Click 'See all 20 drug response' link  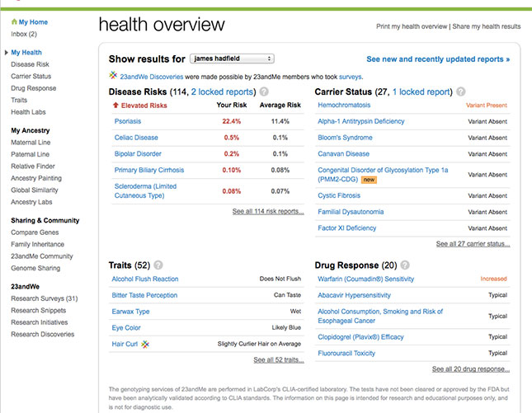(x=471, y=369)
